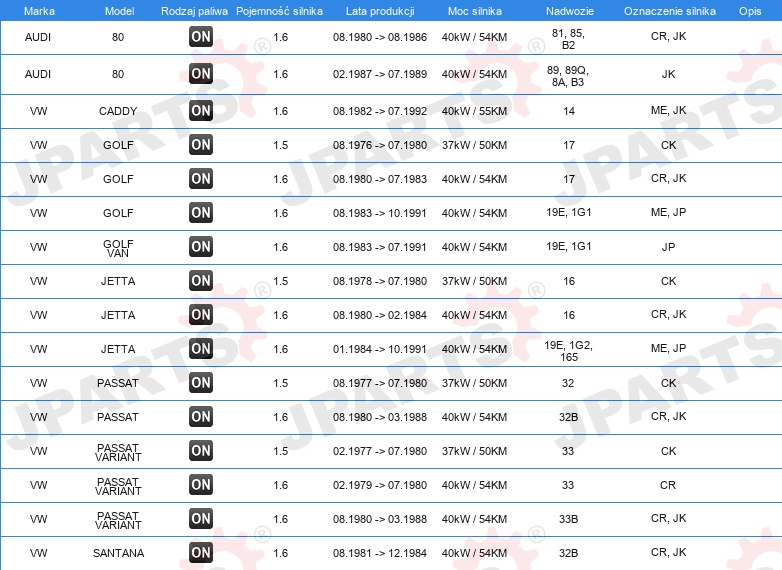The height and width of the screenshot is (570, 782).
Task: Select the CADDY model cell
Action: tap(118, 111)
